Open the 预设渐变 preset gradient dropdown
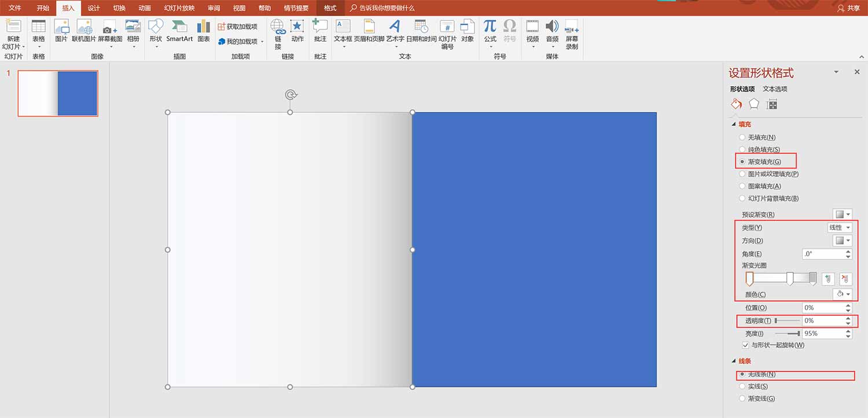Viewport: 868px width, 418px height. click(843, 214)
